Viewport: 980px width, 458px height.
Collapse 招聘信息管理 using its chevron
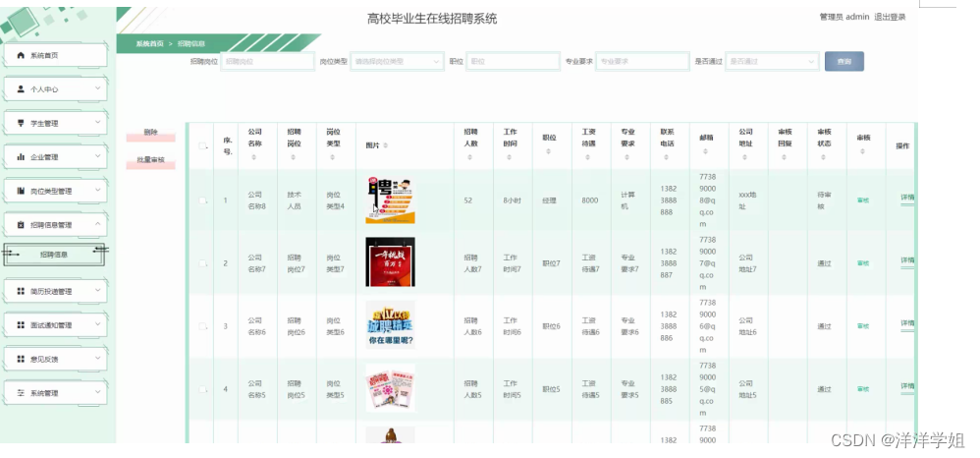tap(97, 224)
